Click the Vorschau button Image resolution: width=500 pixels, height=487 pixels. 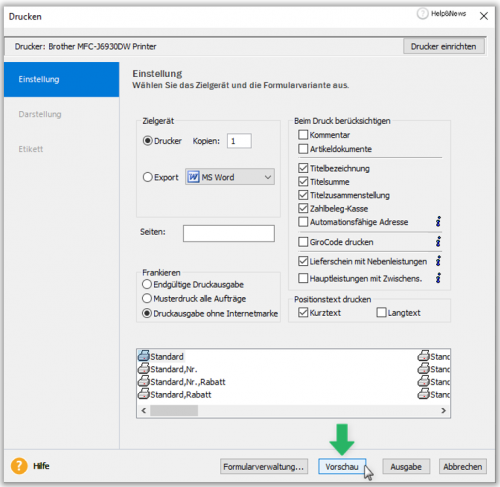[342, 466]
